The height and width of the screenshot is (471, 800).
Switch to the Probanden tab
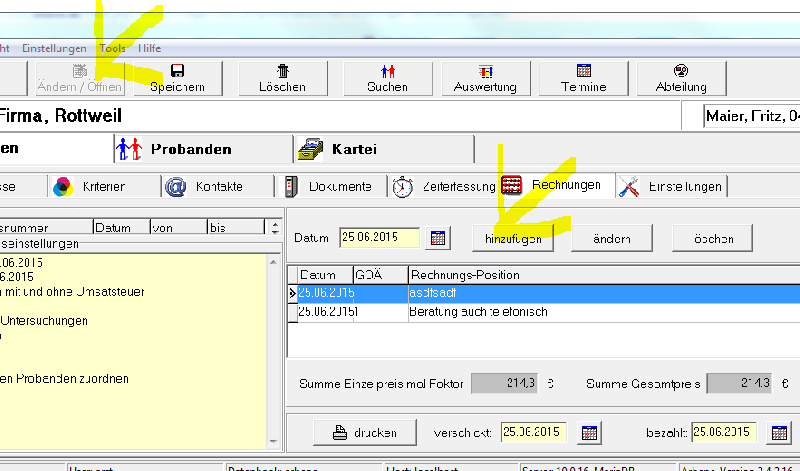(x=190, y=149)
